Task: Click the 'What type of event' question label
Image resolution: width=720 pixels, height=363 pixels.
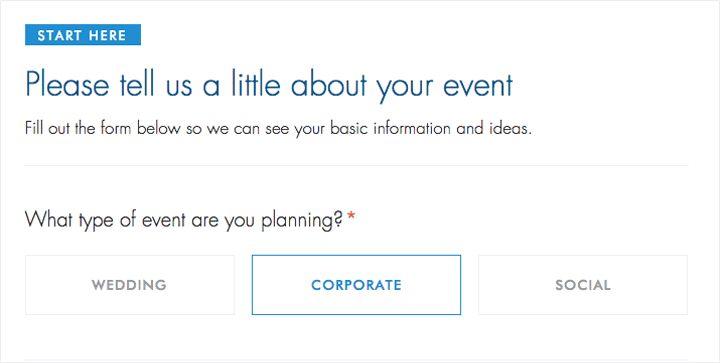Action: 184,220
